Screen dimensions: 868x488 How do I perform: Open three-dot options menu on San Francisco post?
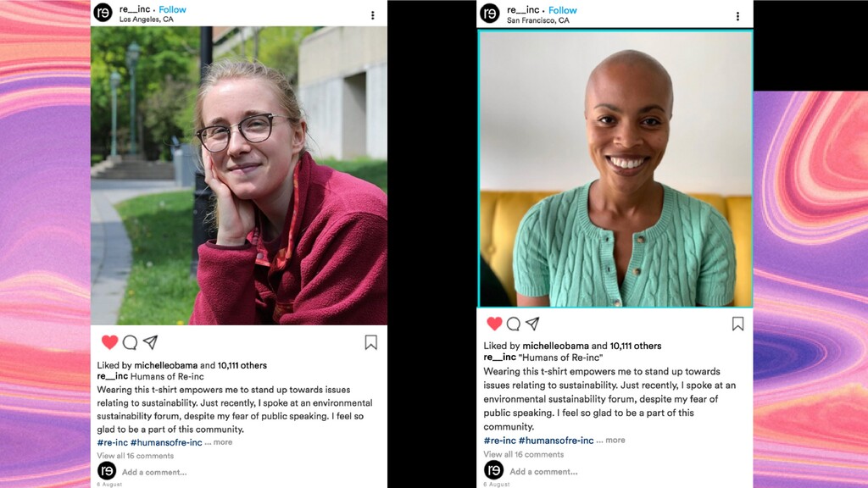tap(737, 16)
